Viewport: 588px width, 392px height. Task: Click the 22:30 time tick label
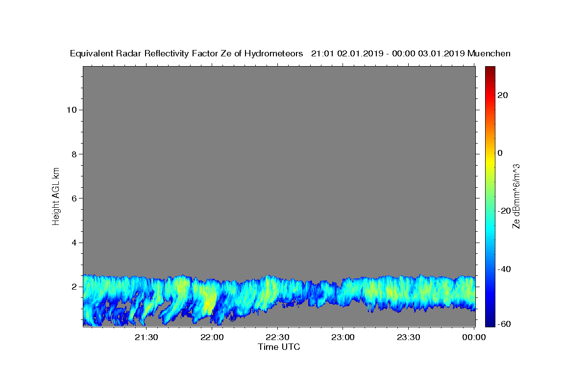pyautogui.click(x=278, y=337)
